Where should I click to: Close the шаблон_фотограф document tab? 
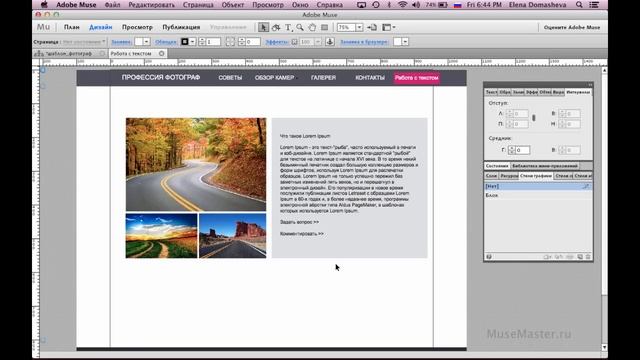(x=102, y=53)
